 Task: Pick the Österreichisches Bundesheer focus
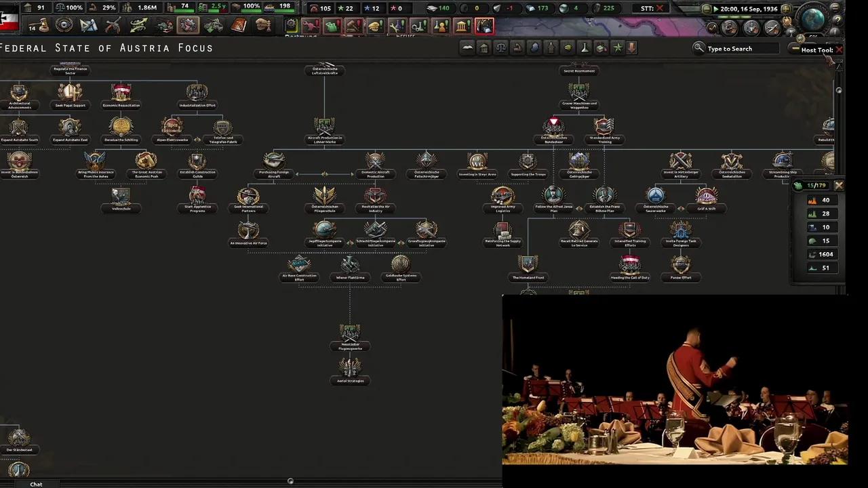click(x=553, y=130)
